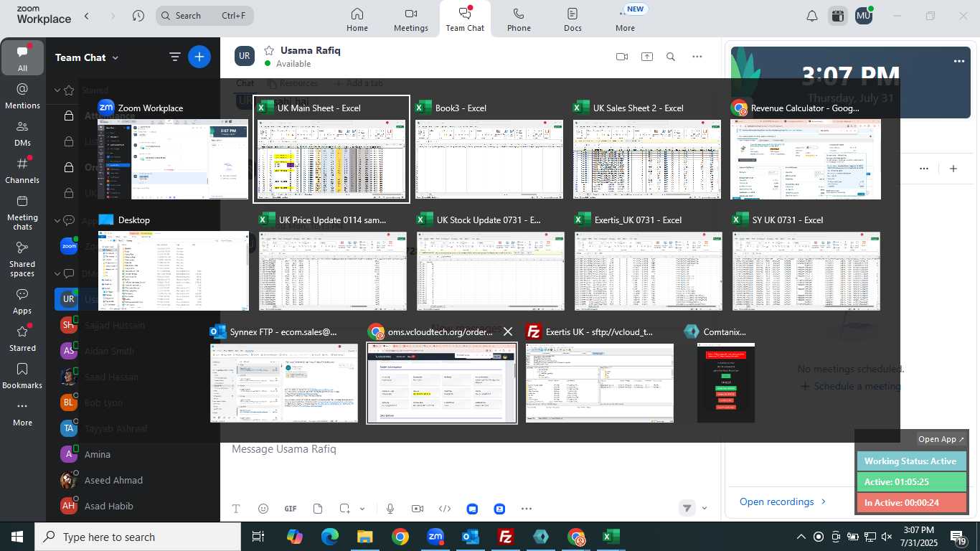
Task: Open the Starred sidebar item
Action: 22,338
